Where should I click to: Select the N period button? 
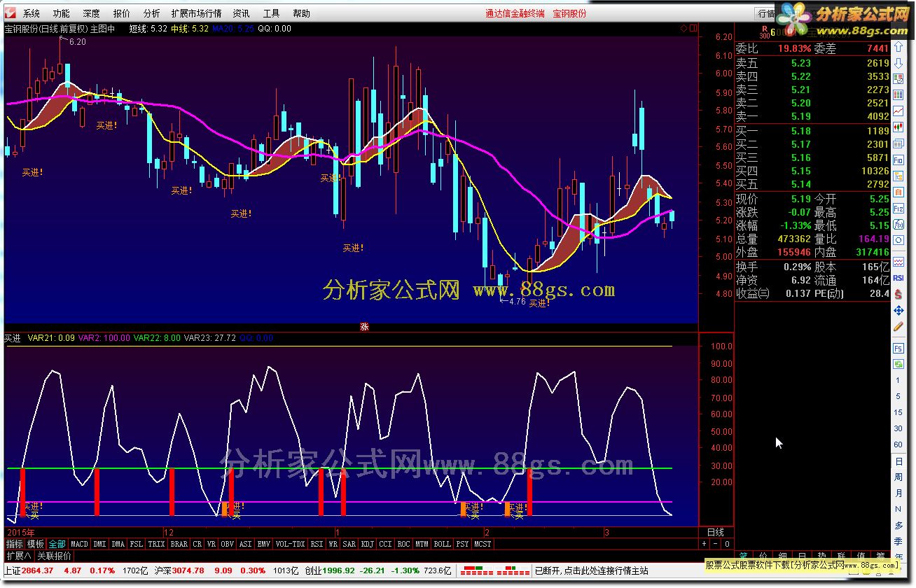(x=898, y=509)
